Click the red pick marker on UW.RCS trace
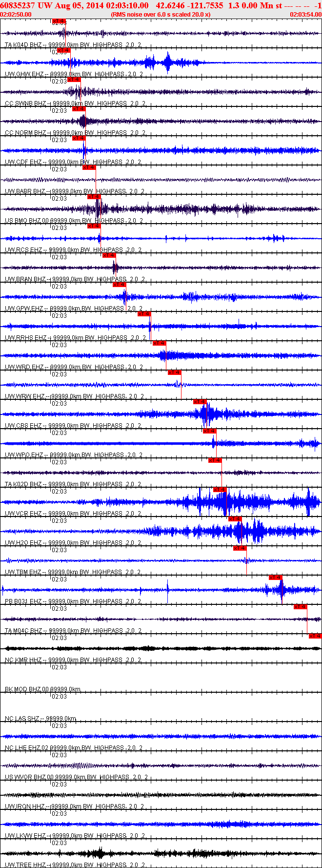Viewport: 322px width, 868px height. pos(94,226)
